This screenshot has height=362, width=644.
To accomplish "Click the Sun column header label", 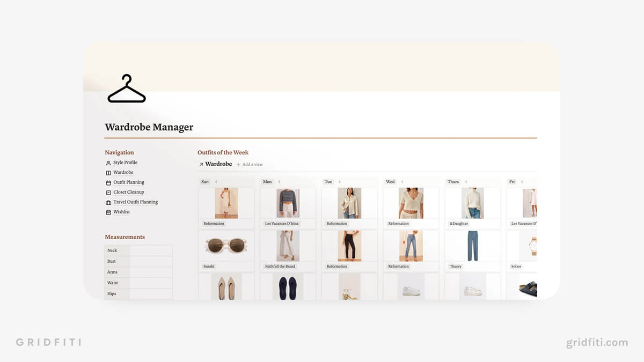I will [204, 182].
